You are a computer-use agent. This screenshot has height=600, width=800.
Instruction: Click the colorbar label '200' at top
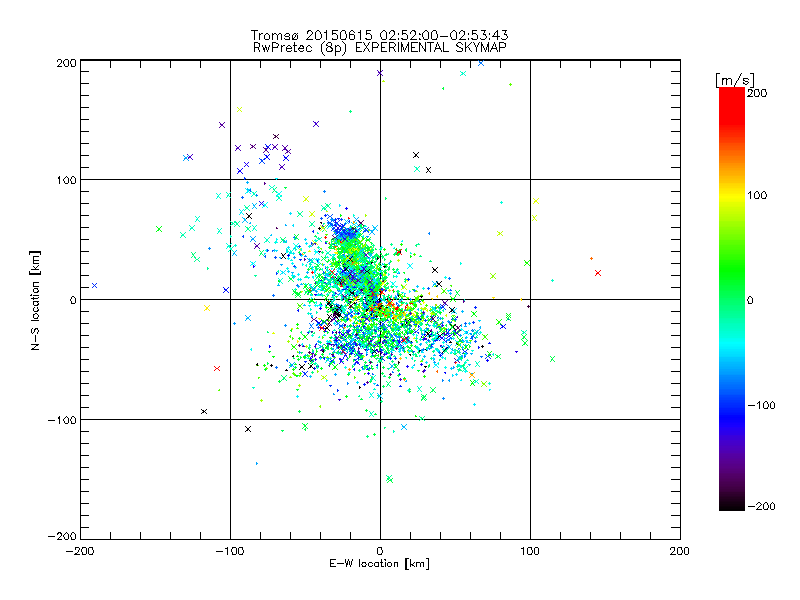757,93
